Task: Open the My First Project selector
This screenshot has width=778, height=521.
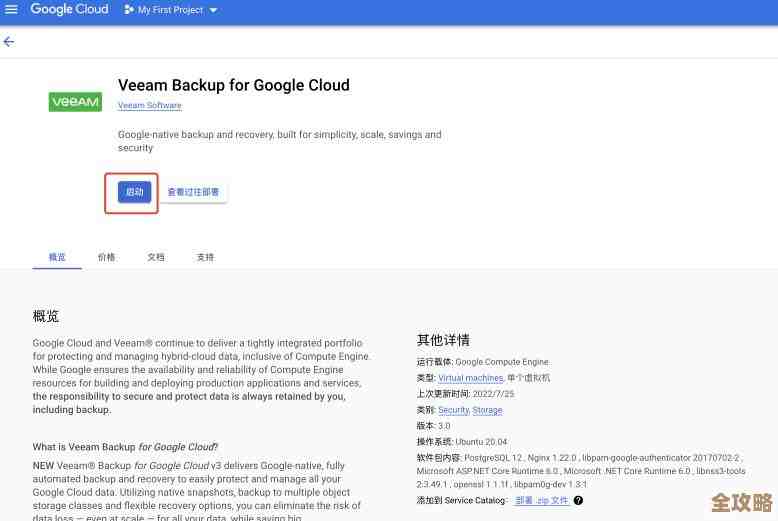Action: pos(171,10)
